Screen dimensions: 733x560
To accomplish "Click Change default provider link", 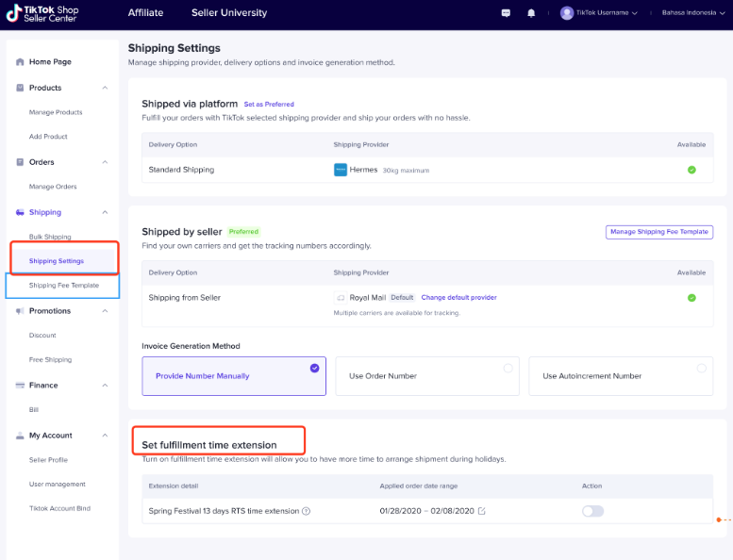I will (458, 298).
